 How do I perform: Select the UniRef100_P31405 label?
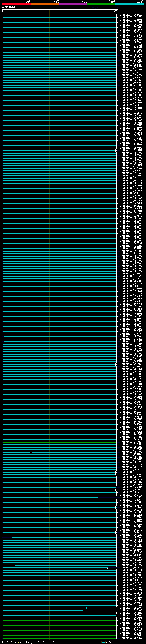click(131, 70)
